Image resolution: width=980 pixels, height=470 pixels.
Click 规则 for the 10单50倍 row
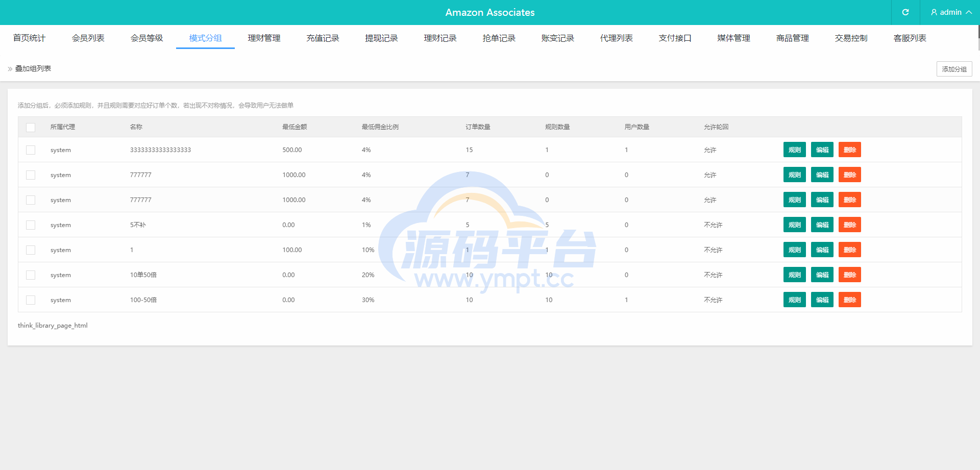(x=795, y=275)
